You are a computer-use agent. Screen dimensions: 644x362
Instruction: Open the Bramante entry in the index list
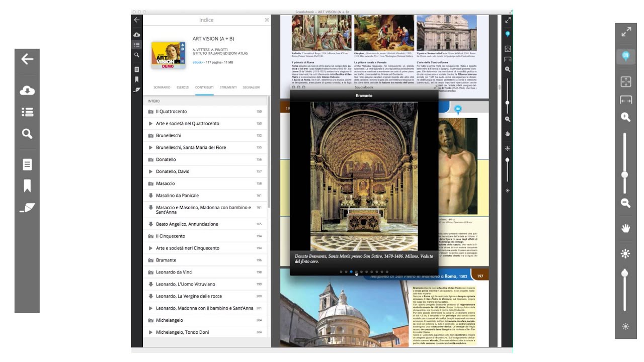[205, 260]
